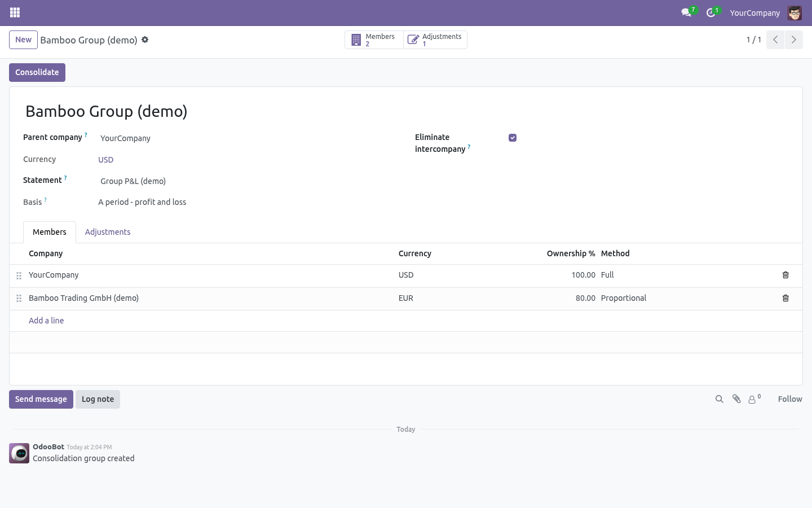The height and width of the screenshot is (508, 812).
Task: Open the apps grid menu icon
Action: tap(15, 12)
